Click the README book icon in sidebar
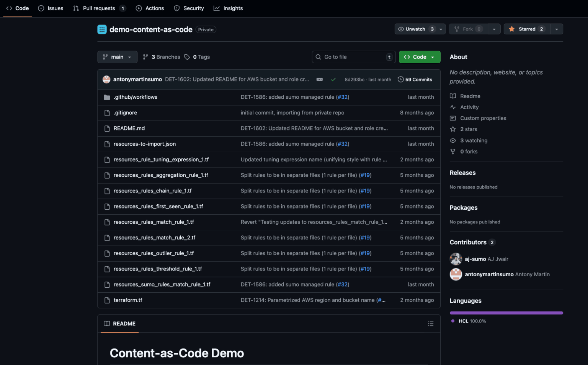This screenshot has height=365, width=588. click(453, 96)
